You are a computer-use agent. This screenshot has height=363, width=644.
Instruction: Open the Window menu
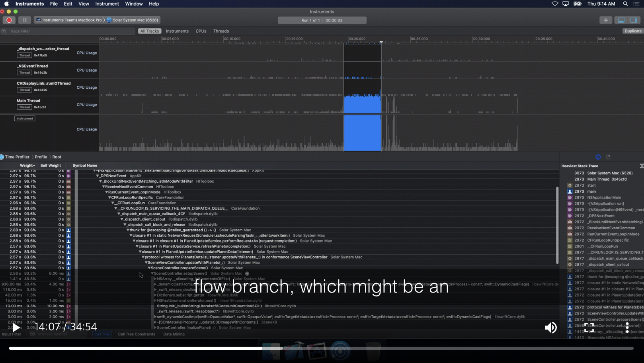[x=134, y=4]
